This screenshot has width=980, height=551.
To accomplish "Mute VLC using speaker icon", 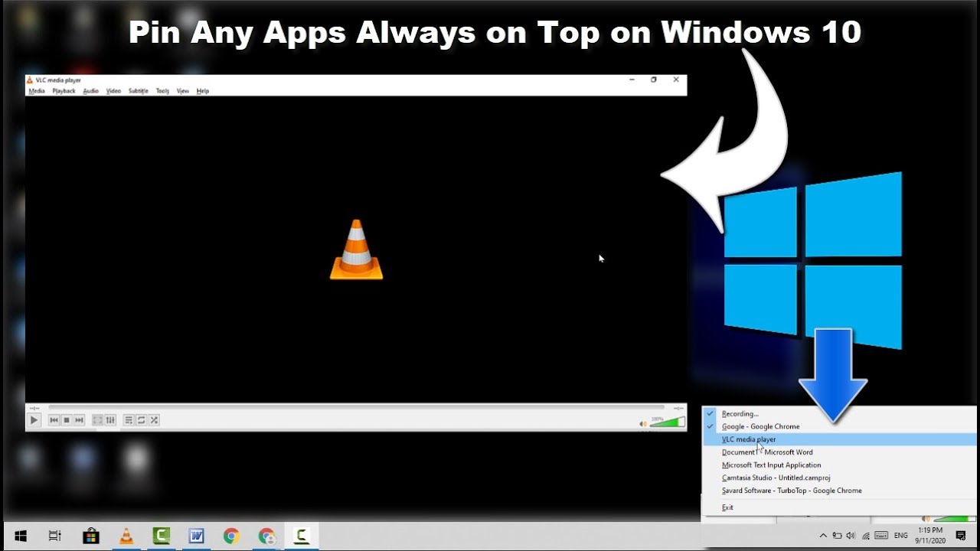I will 643,423.
